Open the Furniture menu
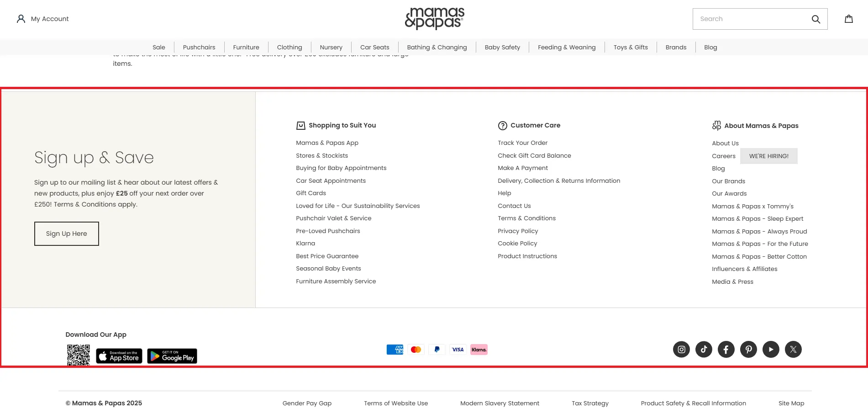Screen dimensions: 868x414 pos(246,48)
